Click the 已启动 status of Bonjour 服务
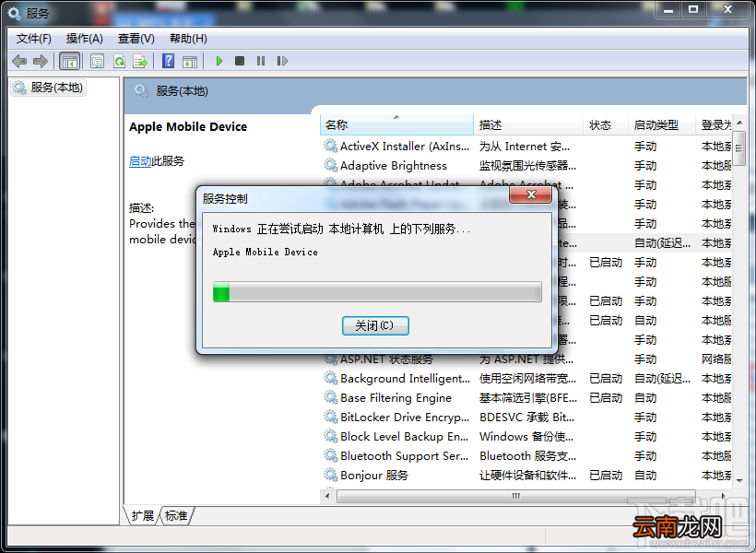Screen dimensions: 756x553 coord(606,475)
